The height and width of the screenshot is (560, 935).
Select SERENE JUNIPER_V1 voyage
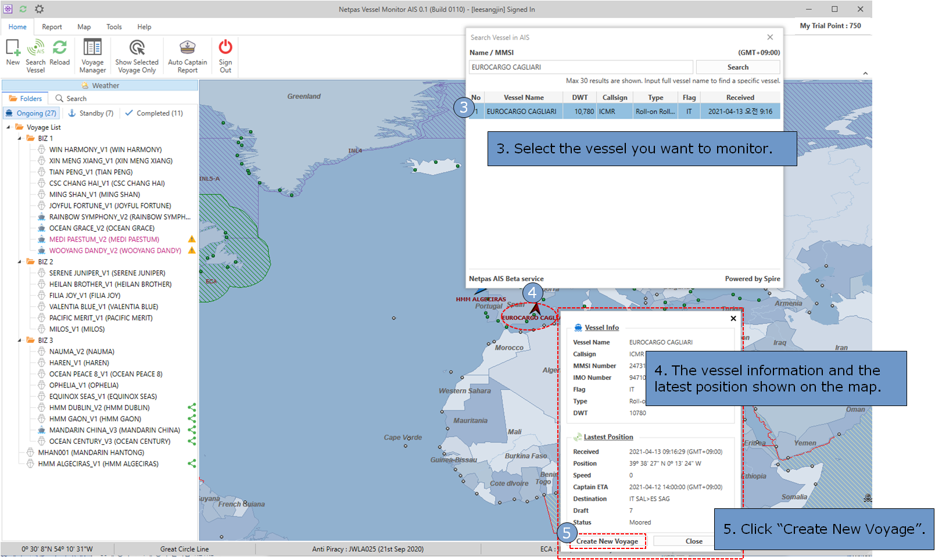pyautogui.click(x=107, y=273)
